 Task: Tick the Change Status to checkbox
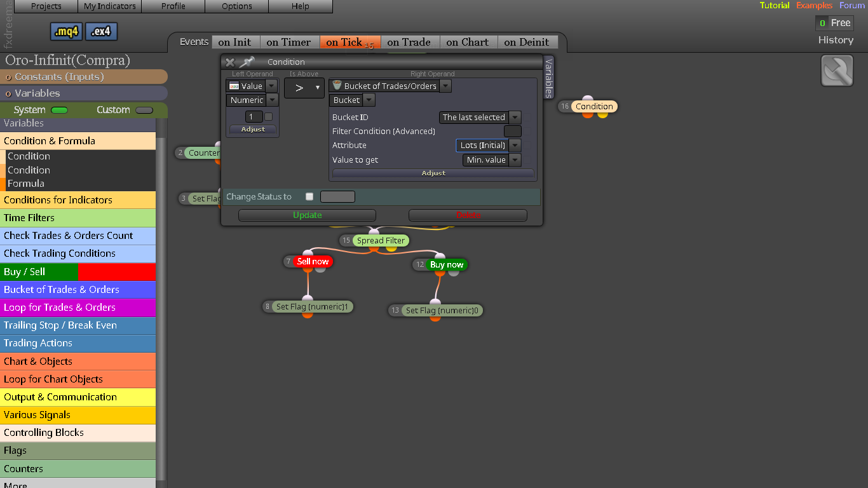pyautogui.click(x=309, y=196)
